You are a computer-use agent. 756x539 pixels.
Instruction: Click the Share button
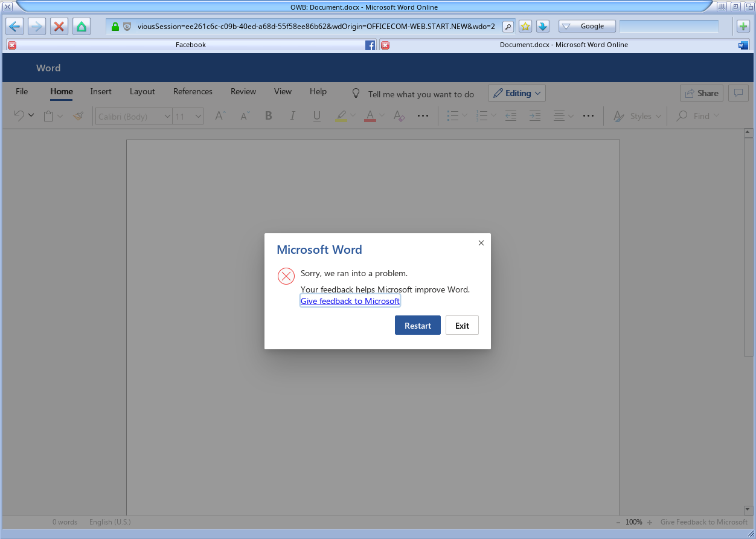tap(702, 93)
